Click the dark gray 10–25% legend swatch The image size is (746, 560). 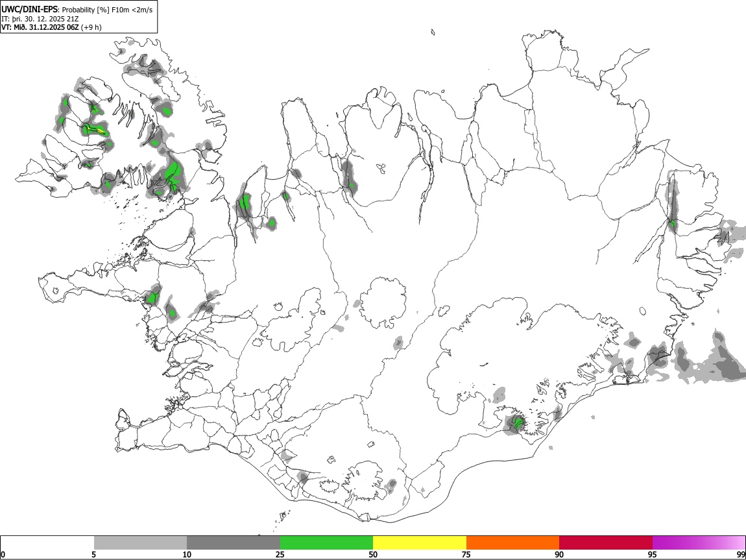point(234,543)
